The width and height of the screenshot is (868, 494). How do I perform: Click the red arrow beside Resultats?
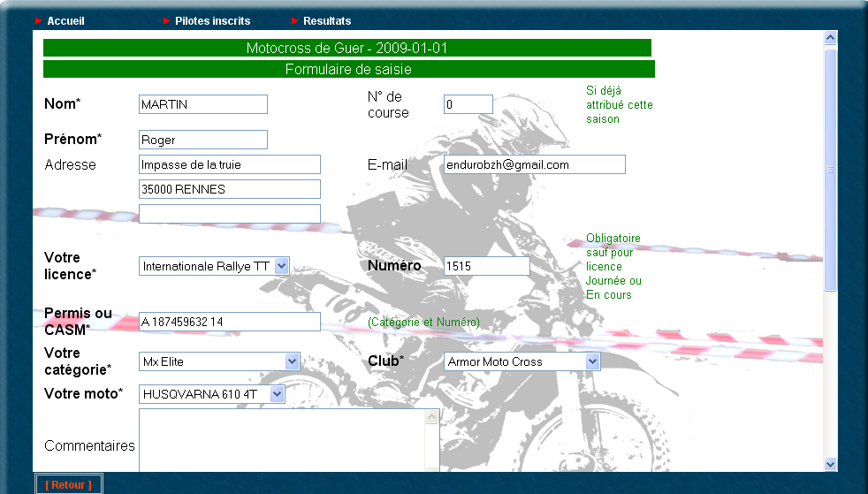[294, 21]
